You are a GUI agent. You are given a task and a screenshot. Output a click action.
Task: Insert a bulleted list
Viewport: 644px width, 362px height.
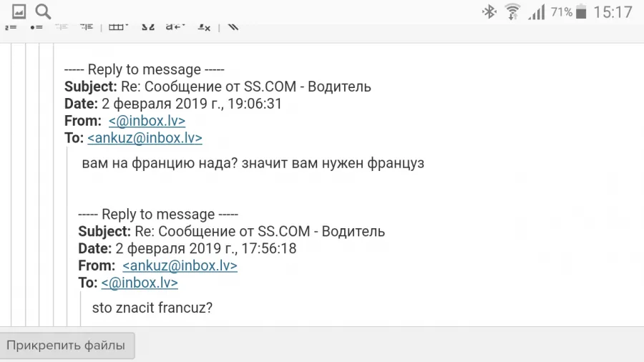(x=36, y=27)
